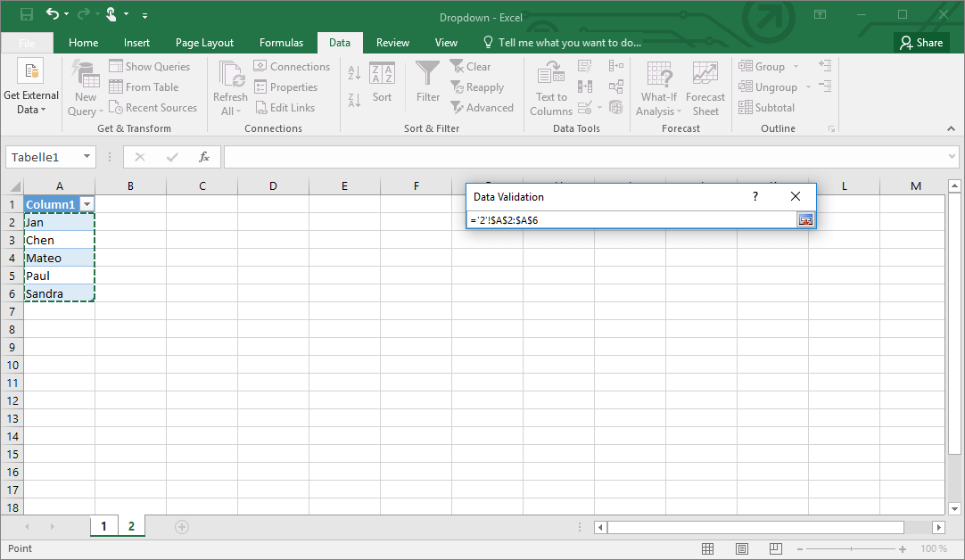
Task: Click the Share button
Action: pos(921,42)
